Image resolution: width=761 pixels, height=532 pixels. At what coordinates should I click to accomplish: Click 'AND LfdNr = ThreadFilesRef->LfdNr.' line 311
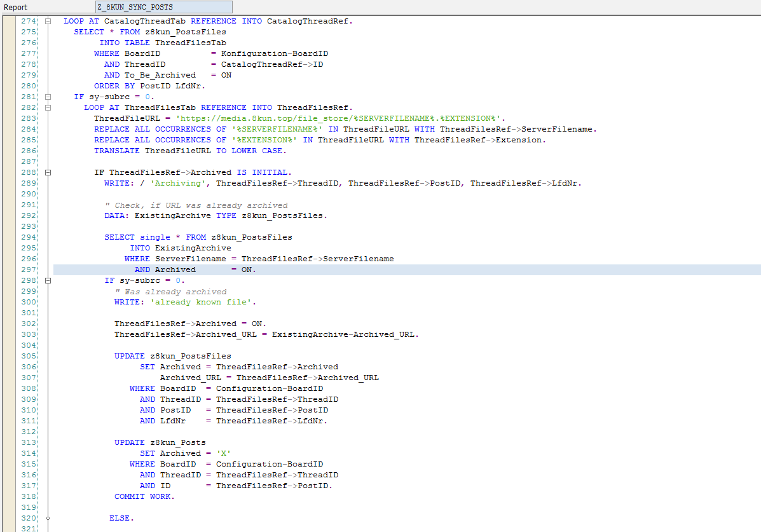[234, 421]
